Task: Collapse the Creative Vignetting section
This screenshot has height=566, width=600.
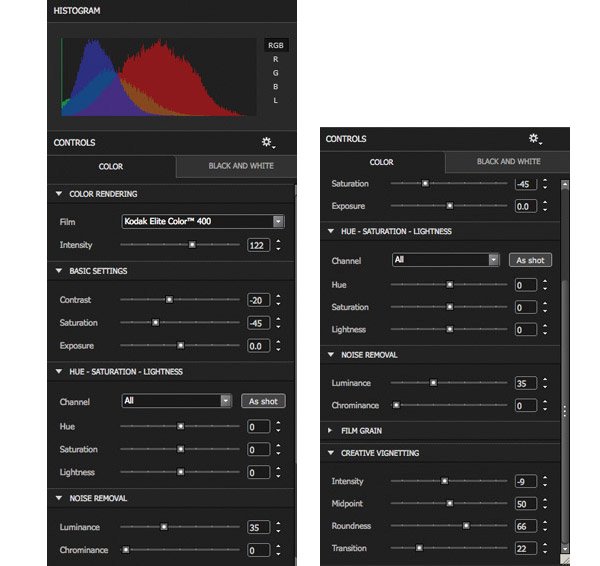Action: pos(331,453)
